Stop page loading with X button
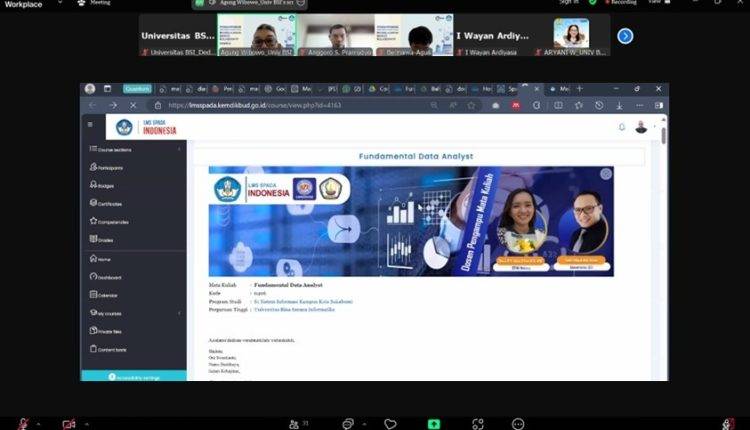This screenshot has height=430, width=750. point(133,105)
